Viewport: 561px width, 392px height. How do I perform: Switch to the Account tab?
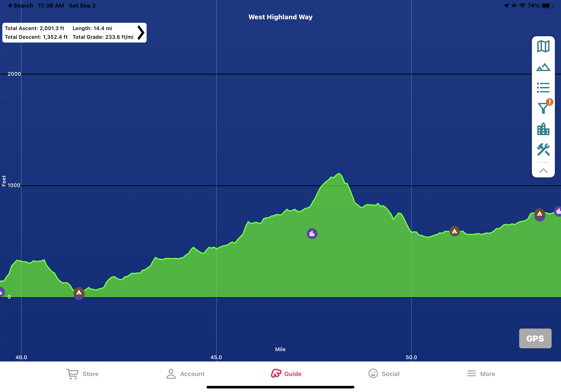point(185,374)
